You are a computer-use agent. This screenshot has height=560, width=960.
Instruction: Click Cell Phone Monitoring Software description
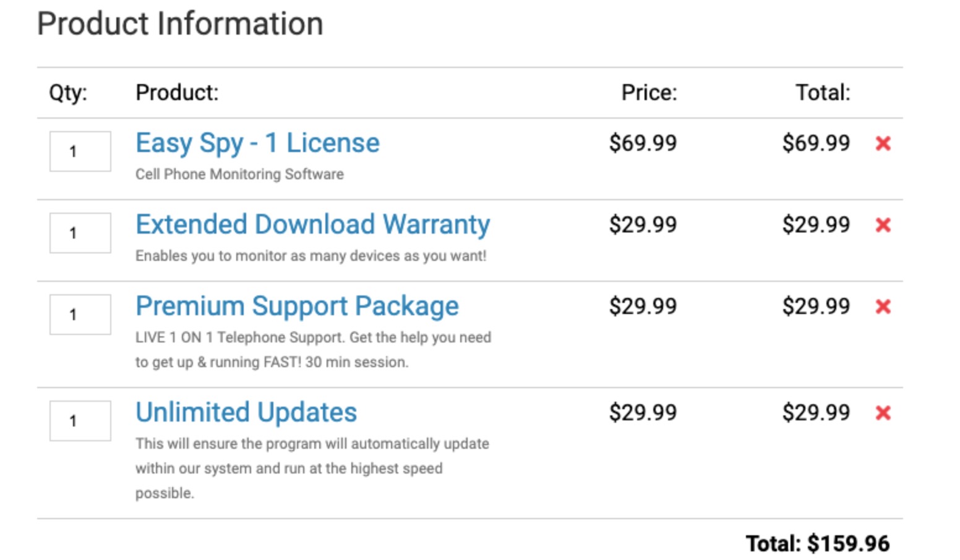coord(239,174)
